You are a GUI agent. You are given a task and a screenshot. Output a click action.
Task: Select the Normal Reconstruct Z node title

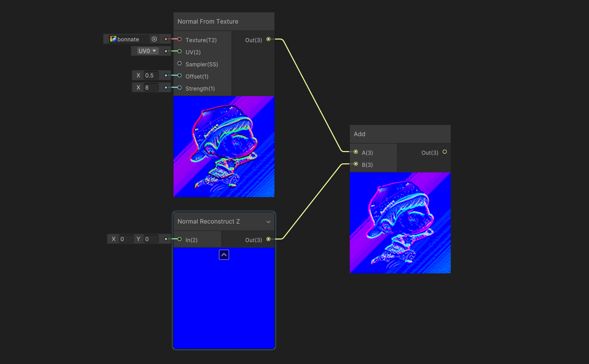[x=209, y=221]
